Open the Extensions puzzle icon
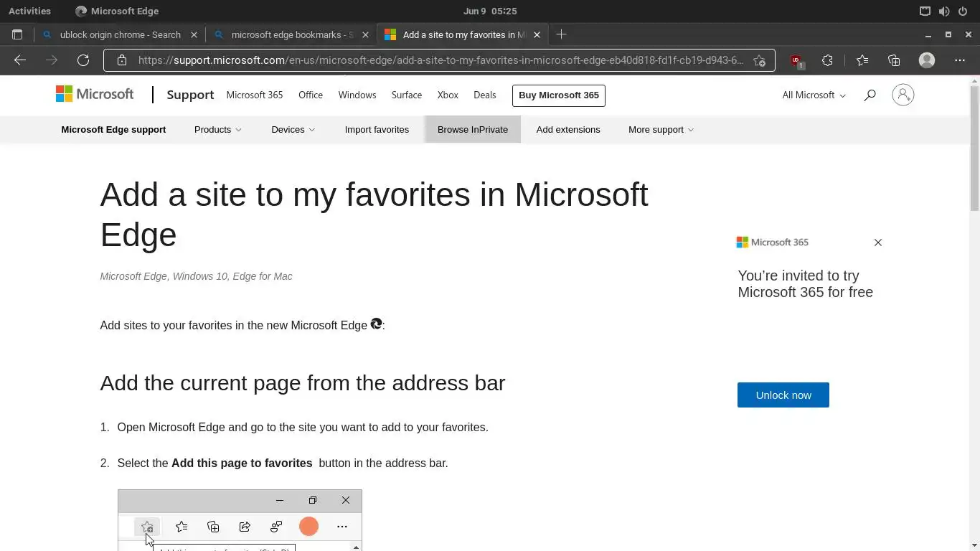980x551 pixels. tap(827, 60)
